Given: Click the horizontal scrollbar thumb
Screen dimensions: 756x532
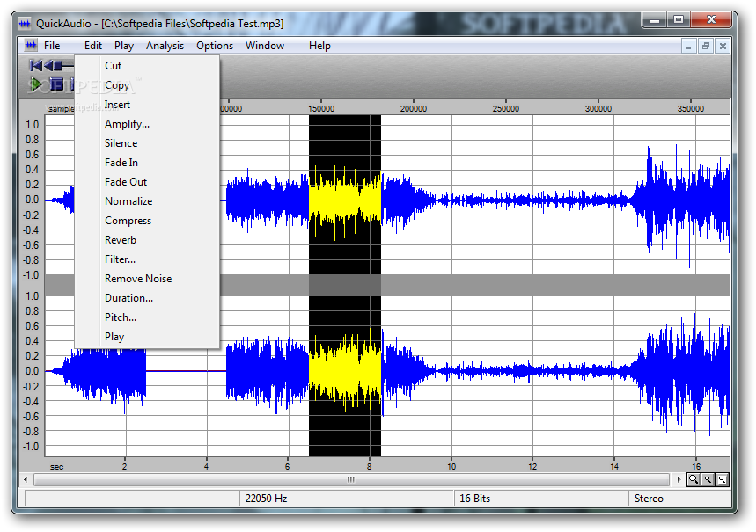Looking at the screenshot, I should 351,479.
